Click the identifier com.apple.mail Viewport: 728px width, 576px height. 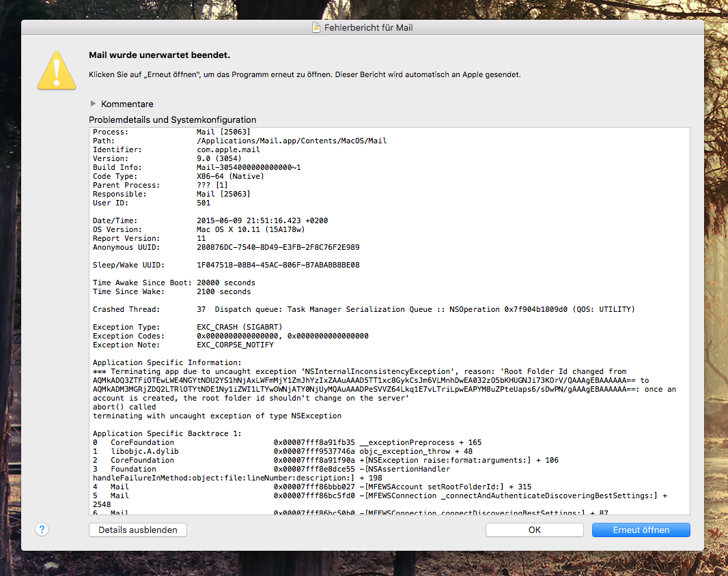pos(228,150)
